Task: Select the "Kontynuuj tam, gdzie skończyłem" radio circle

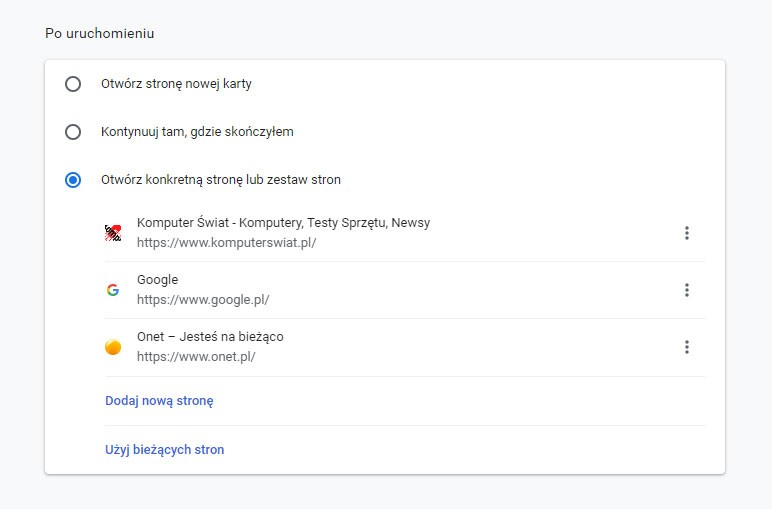Action: pyautogui.click(x=73, y=132)
